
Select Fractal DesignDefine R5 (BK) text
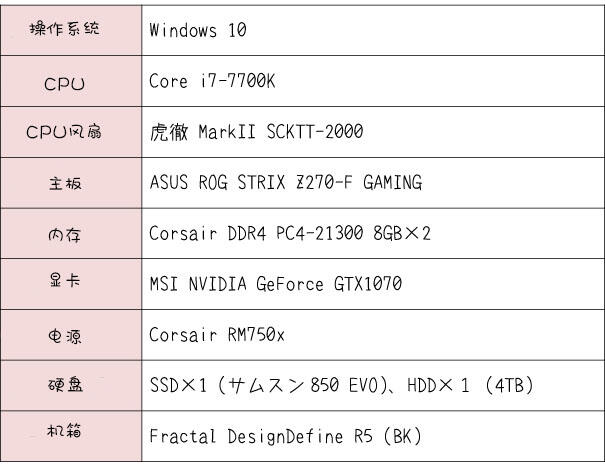(x=286, y=436)
